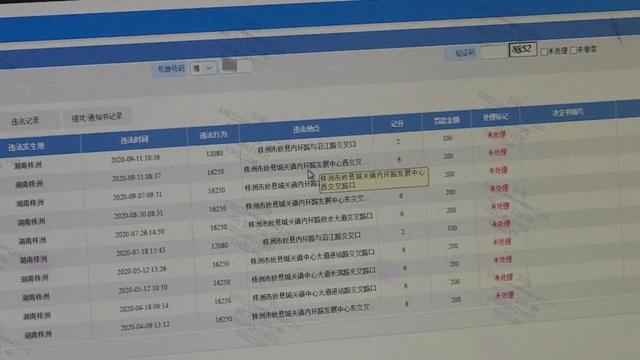The width and height of the screenshot is (640, 360).
Task: Click the plate number input field
Action: tap(236, 66)
